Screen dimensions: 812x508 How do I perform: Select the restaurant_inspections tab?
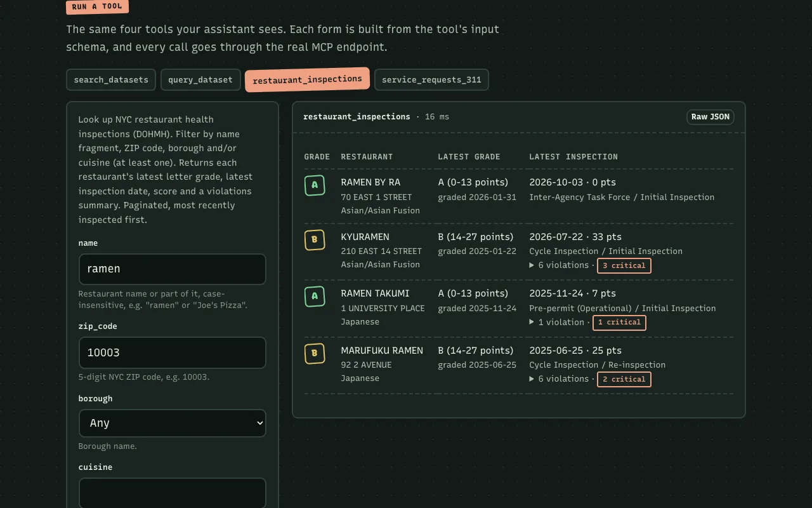pyautogui.click(x=307, y=80)
